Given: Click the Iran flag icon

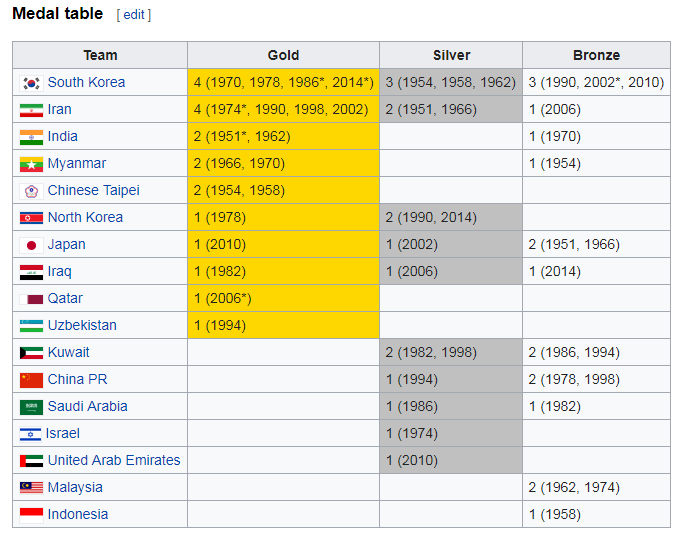Looking at the screenshot, I should [32, 110].
